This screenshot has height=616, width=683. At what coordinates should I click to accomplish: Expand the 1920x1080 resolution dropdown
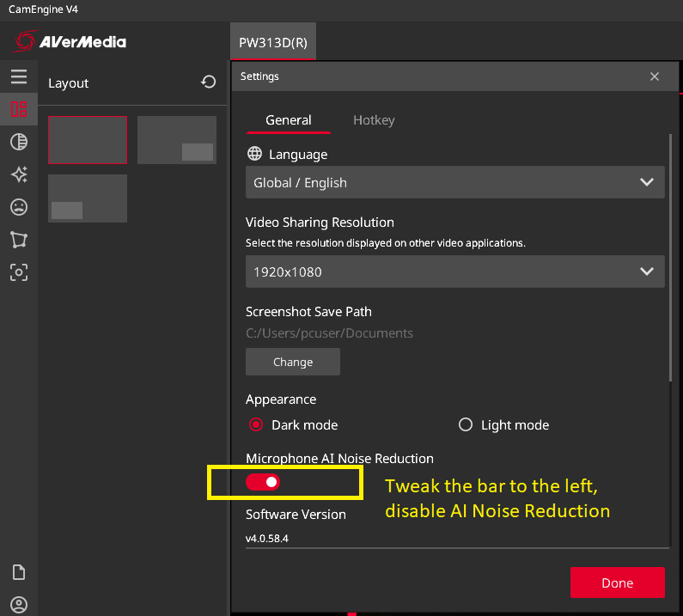(x=454, y=271)
